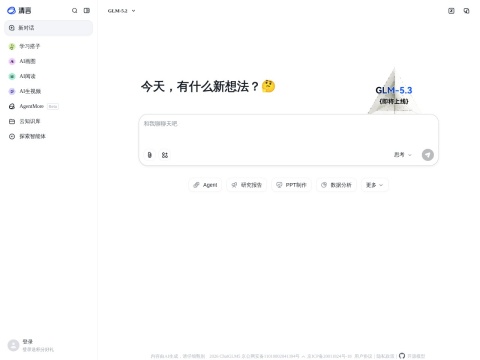Click the user avatar icon at bottom
This screenshot has height=360, width=480.
point(13,345)
